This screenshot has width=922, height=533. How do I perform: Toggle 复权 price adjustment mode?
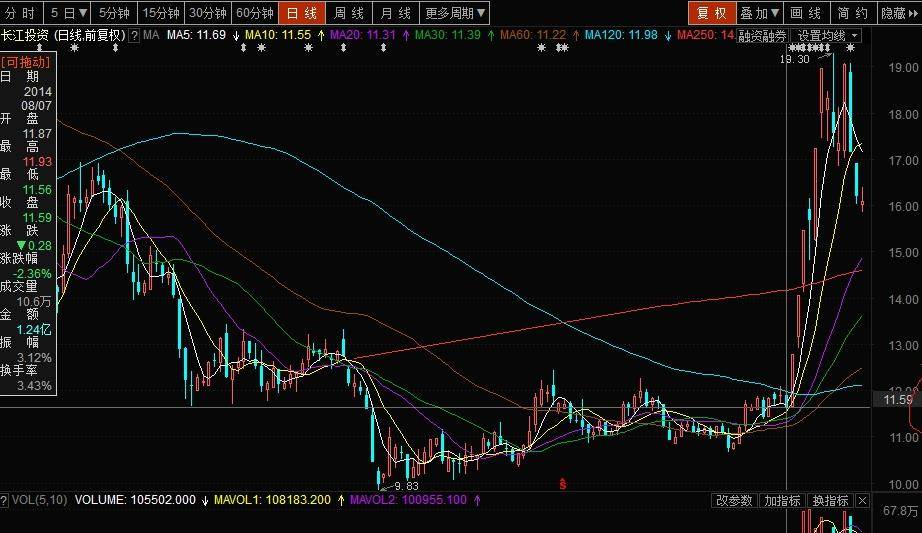710,13
